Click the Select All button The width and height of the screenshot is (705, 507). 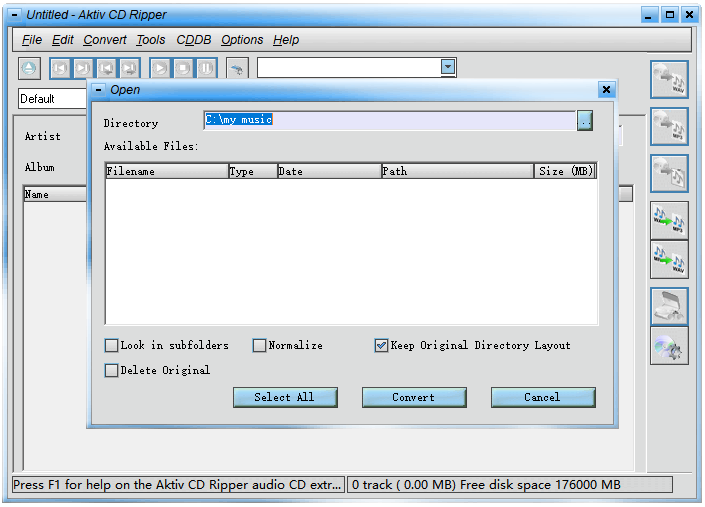coord(285,397)
